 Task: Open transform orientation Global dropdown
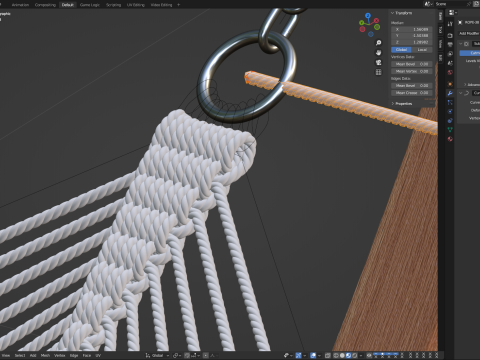[157, 355]
